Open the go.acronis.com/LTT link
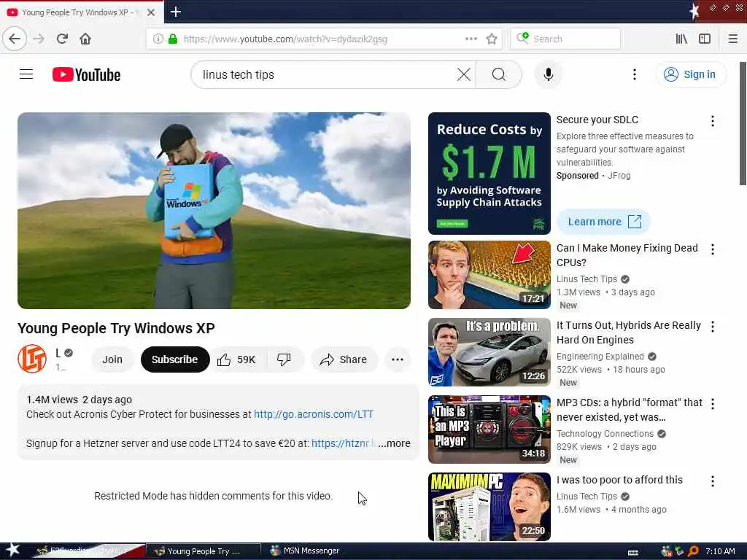Screen dimensions: 747x560 314,414
